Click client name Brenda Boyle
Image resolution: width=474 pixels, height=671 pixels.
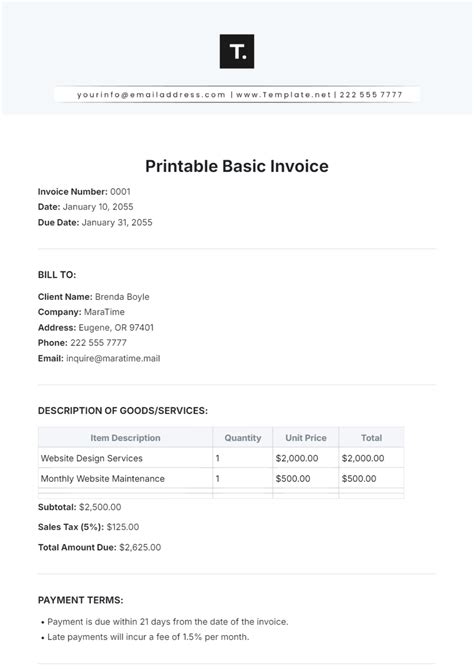(x=122, y=297)
